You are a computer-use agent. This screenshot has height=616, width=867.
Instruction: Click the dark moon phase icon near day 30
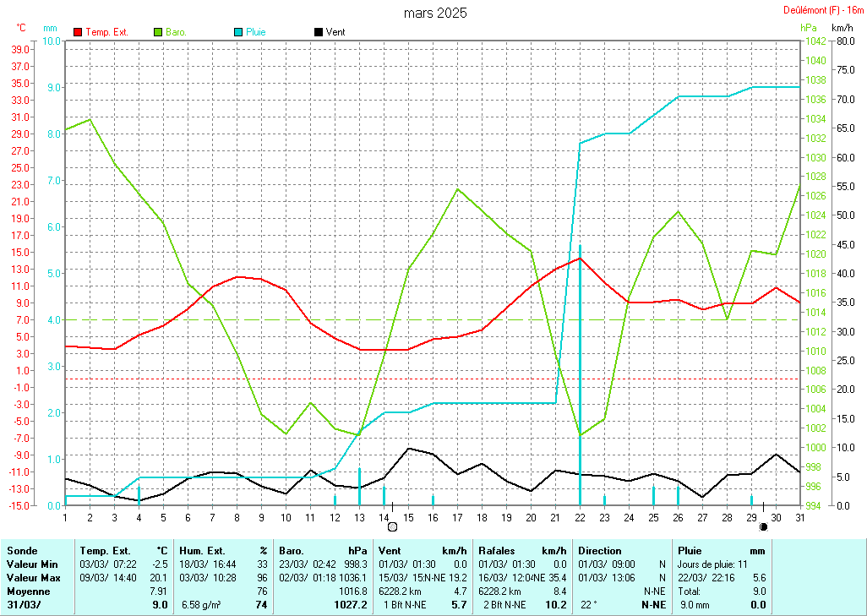pos(763,526)
